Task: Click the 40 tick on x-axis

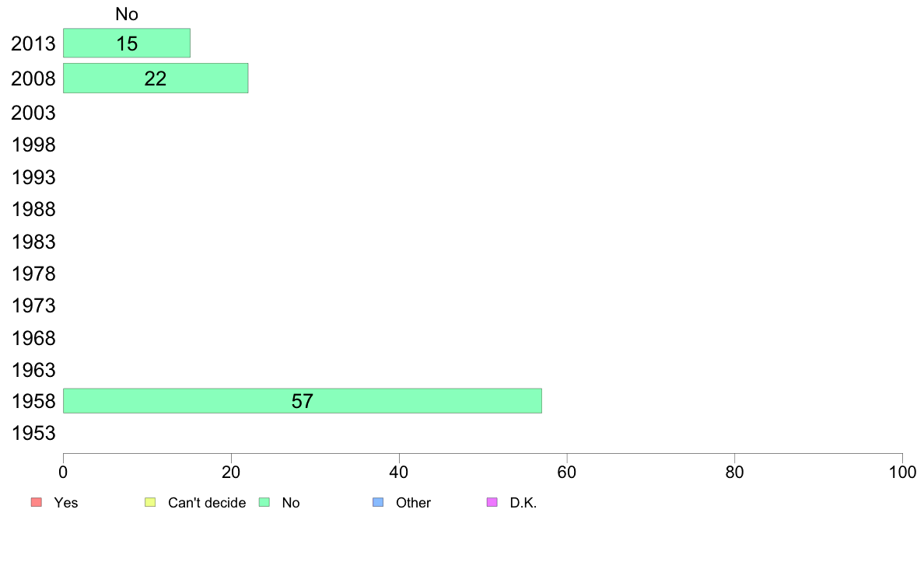Action: [x=399, y=472]
